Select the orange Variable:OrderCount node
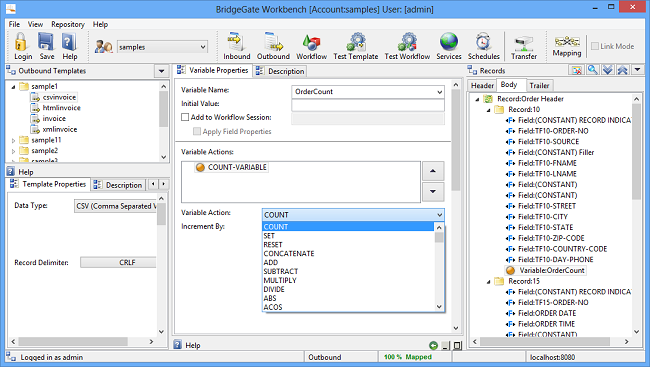The width and height of the screenshot is (650, 367). (x=546, y=270)
